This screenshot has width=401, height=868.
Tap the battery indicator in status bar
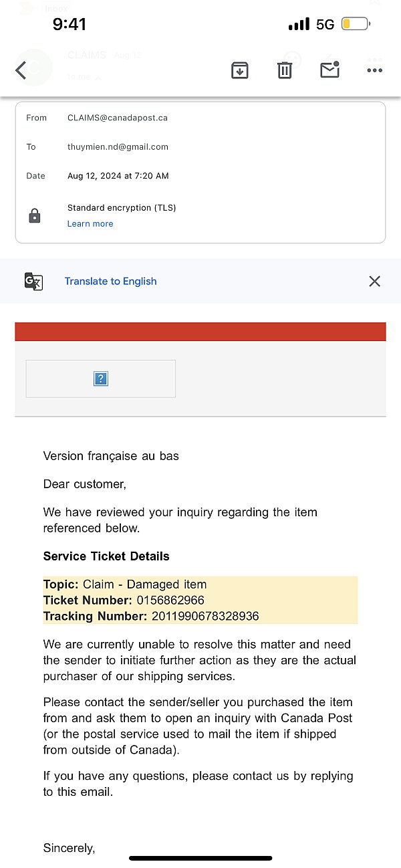point(355,25)
